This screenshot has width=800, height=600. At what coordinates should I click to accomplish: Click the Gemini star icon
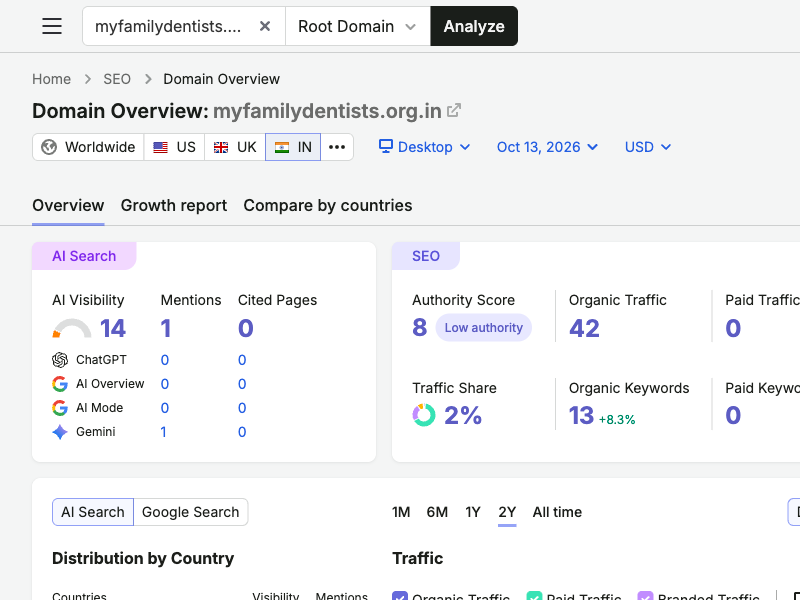(x=60, y=432)
